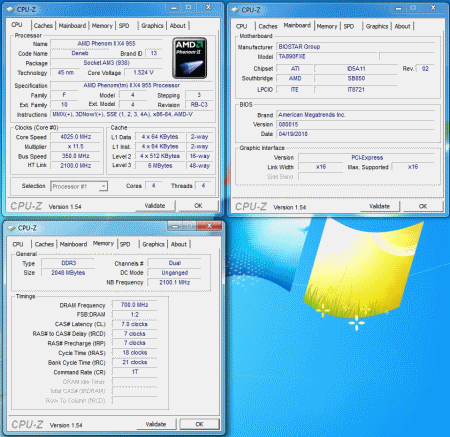The height and width of the screenshot is (437, 450).
Task: Click Validate in the memory window
Action: 156,424
